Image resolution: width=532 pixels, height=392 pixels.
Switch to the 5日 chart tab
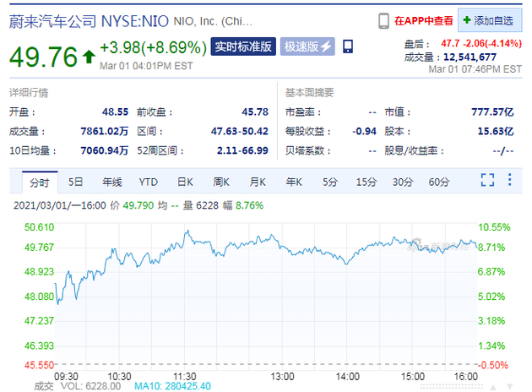(x=75, y=182)
